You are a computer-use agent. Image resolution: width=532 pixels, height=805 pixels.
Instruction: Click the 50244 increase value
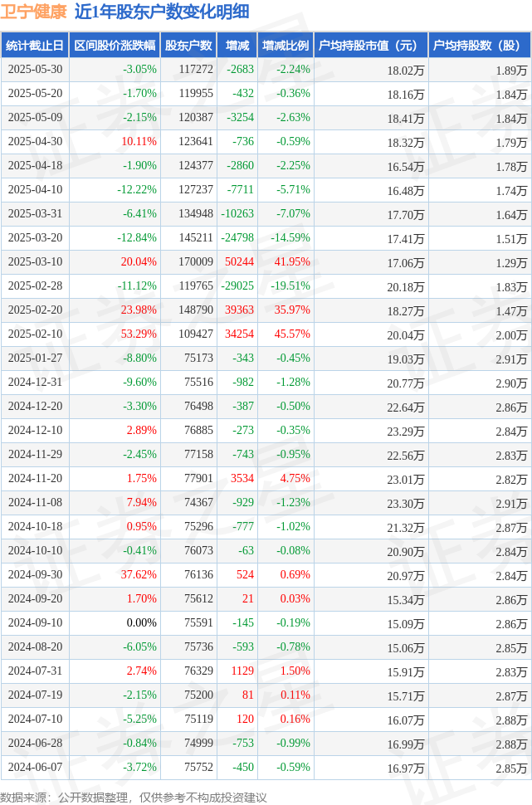click(239, 261)
